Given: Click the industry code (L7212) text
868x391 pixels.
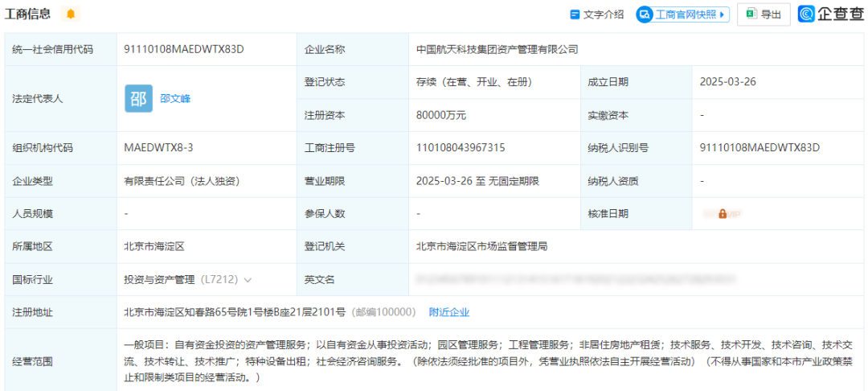Looking at the screenshot, I should tap(218, 280).
